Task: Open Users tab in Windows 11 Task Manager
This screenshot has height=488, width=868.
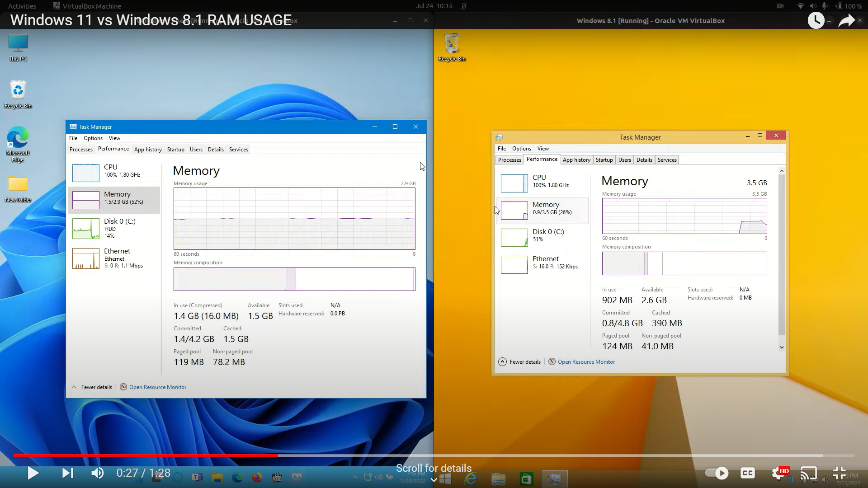Action: pos(196,150)
